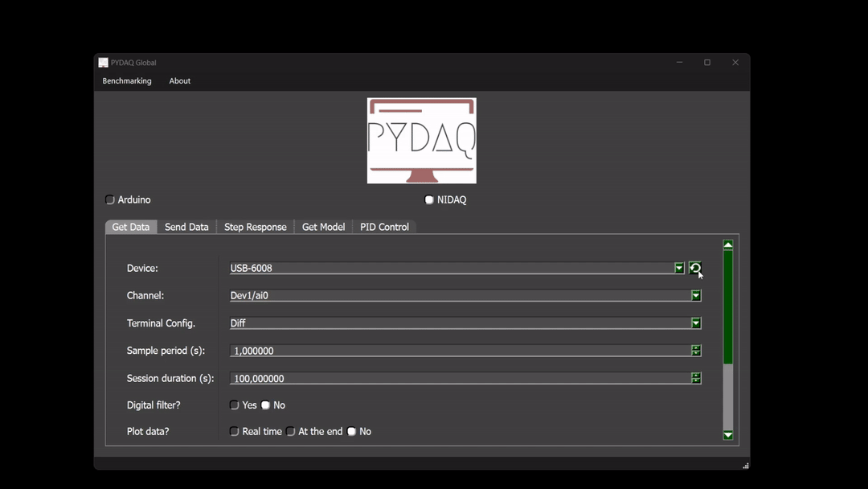
Task: Click the window resize grip icon
Action: tap(746, 465)
